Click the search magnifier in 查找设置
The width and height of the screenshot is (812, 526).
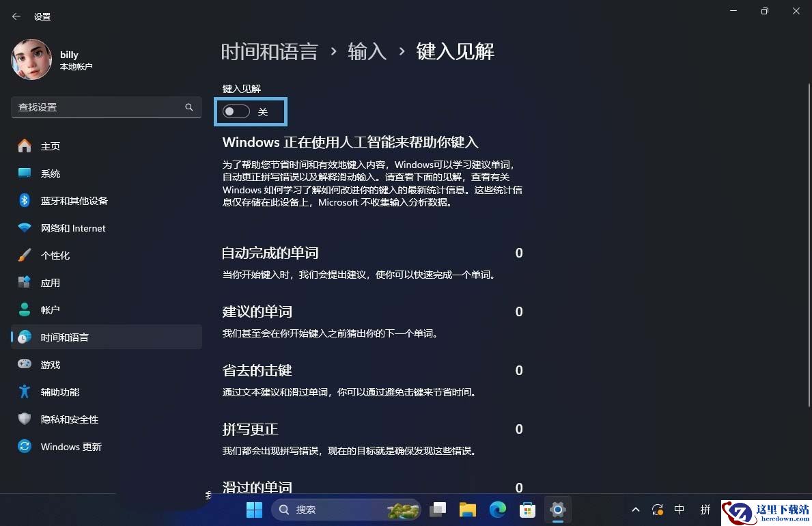pyautogui.click(x=189, y=107)
